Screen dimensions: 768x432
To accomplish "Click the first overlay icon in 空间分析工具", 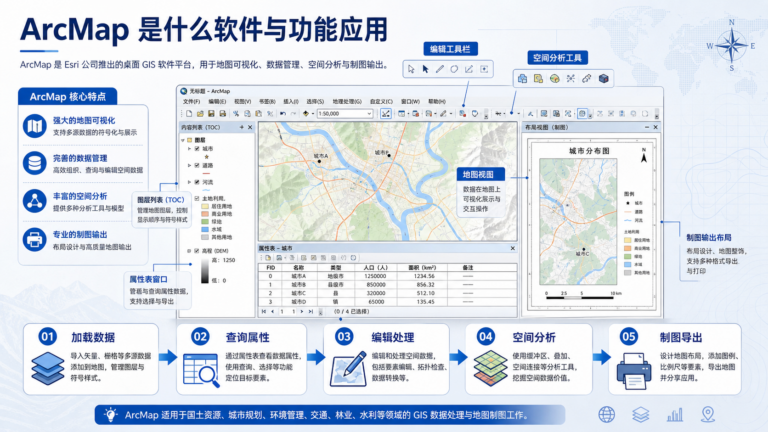I will pos(523,78).
